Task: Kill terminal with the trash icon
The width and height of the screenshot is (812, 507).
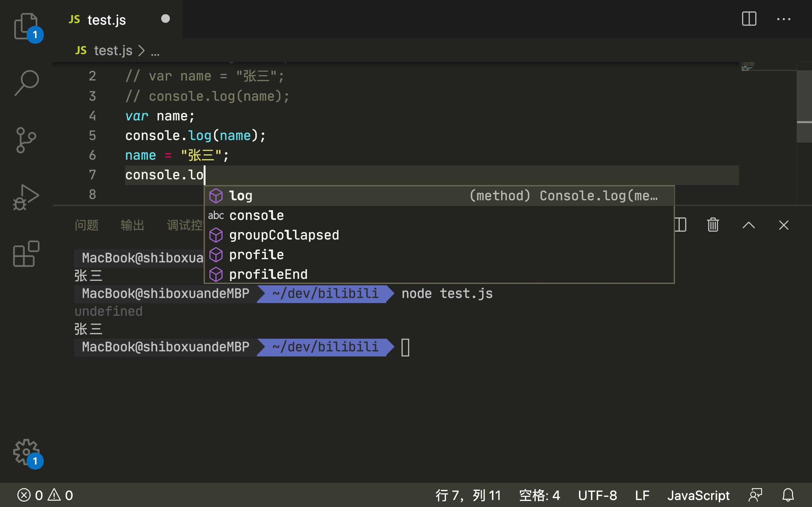Action: (x=713, y=225)
